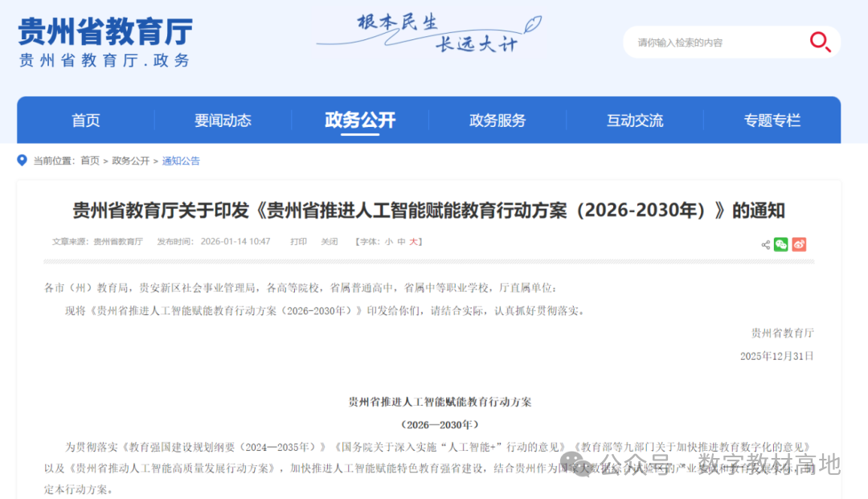Switch to the 专题专栏 navigation tab
This screenshot has height=499, width=868.
[x=772, y=120]
